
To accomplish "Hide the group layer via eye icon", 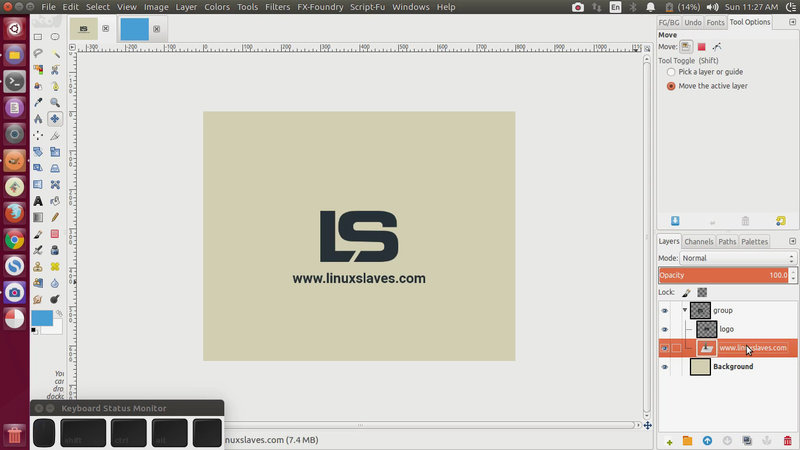I will [x=664, y=311].
